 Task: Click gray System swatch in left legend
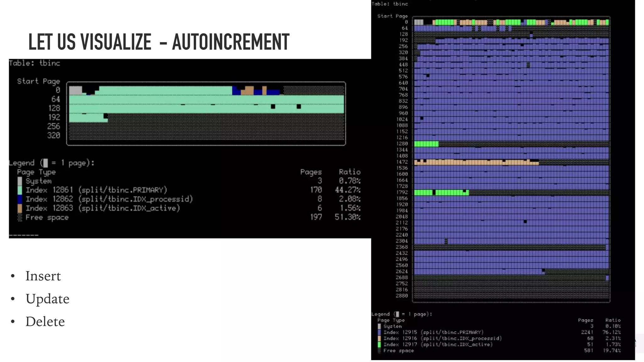[x=20, y=181]
